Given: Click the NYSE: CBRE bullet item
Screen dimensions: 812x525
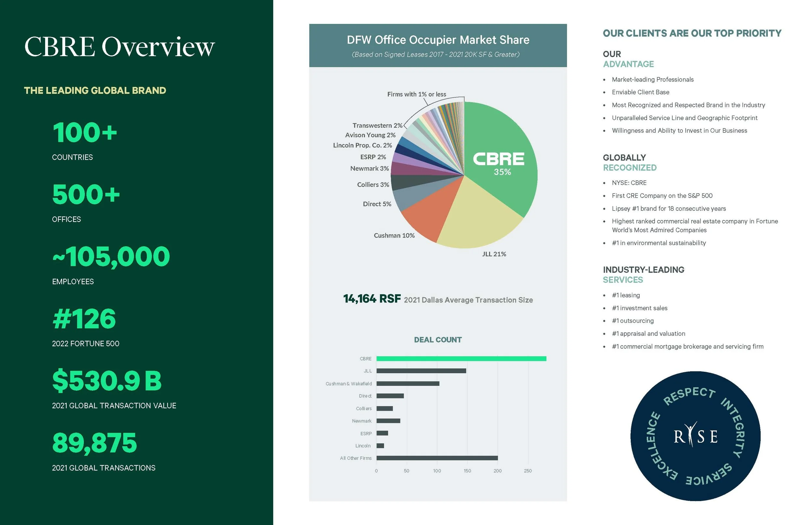Looking at the screenshot, I should coord(629,183).
